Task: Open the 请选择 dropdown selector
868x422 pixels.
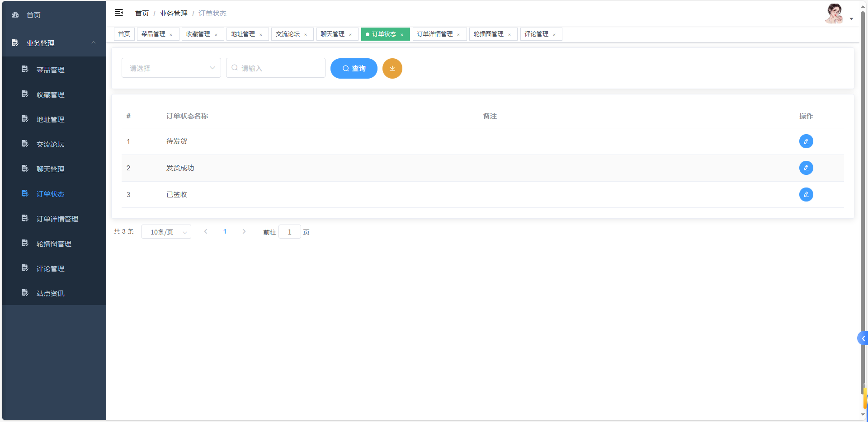Action: [171, 68]
